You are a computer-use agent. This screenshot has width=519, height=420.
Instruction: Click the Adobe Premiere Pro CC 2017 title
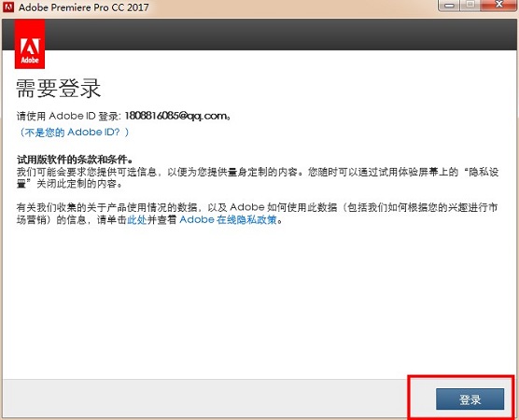(83, 7)
